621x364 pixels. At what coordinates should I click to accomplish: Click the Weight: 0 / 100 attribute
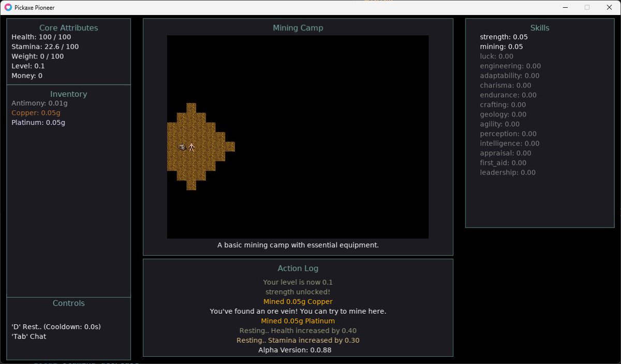point(38,56)
